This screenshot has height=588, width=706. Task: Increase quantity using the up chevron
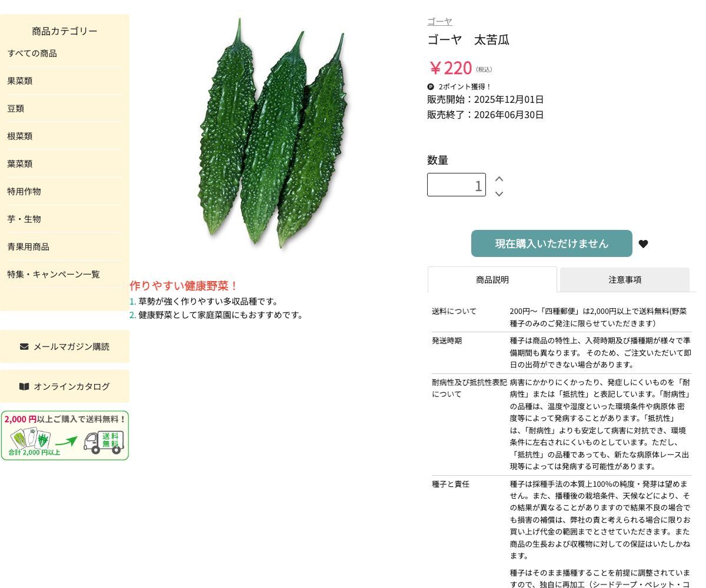(499, 178)
